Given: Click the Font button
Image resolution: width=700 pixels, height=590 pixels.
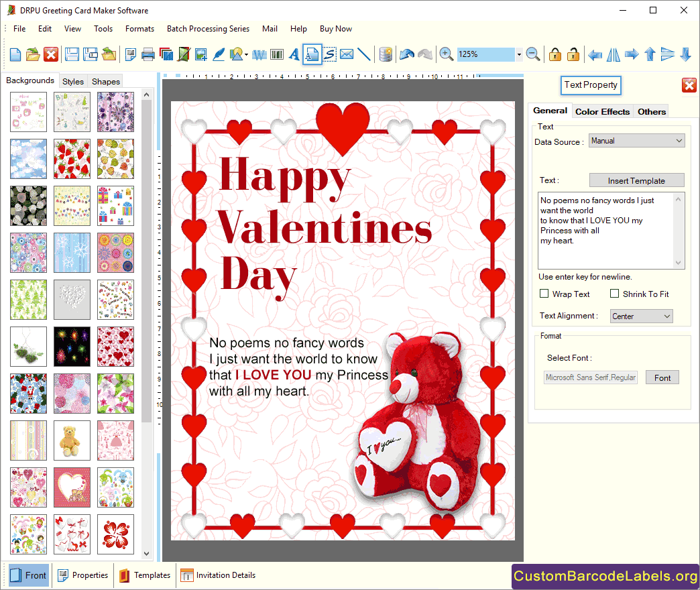Looking at the screenshot, I should (662, 377).
